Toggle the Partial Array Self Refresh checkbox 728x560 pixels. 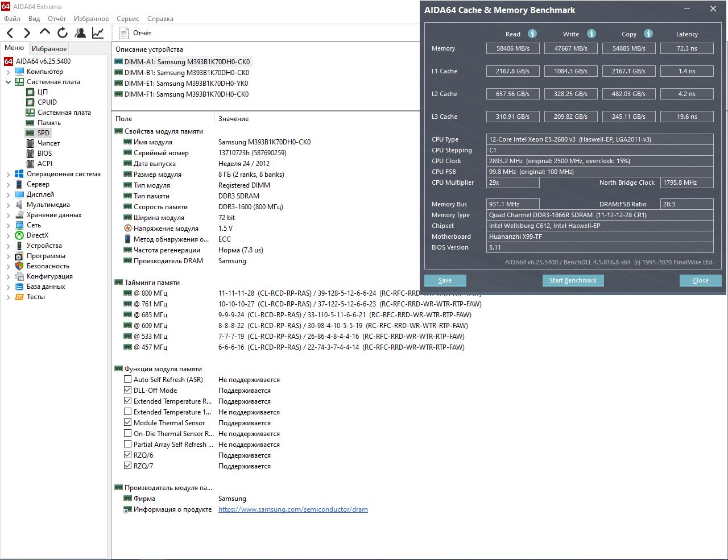click(x=128, y=444)
